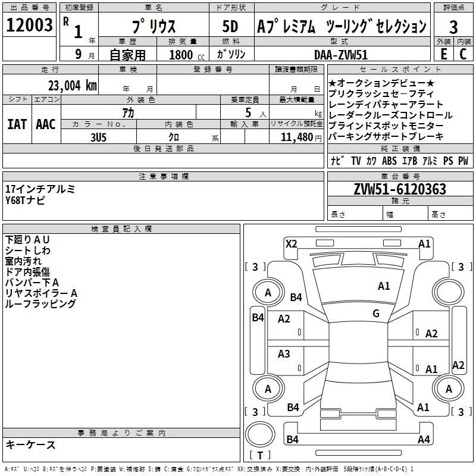476x476 pixels.
Task: Click the A4 mark on rear bumper
Action: (x=424, y=439)
